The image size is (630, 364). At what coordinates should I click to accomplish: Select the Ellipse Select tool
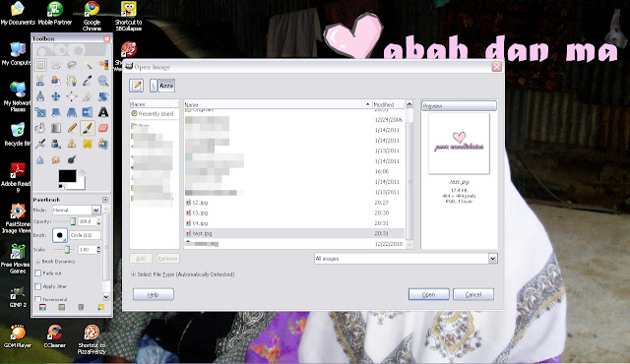56,65
